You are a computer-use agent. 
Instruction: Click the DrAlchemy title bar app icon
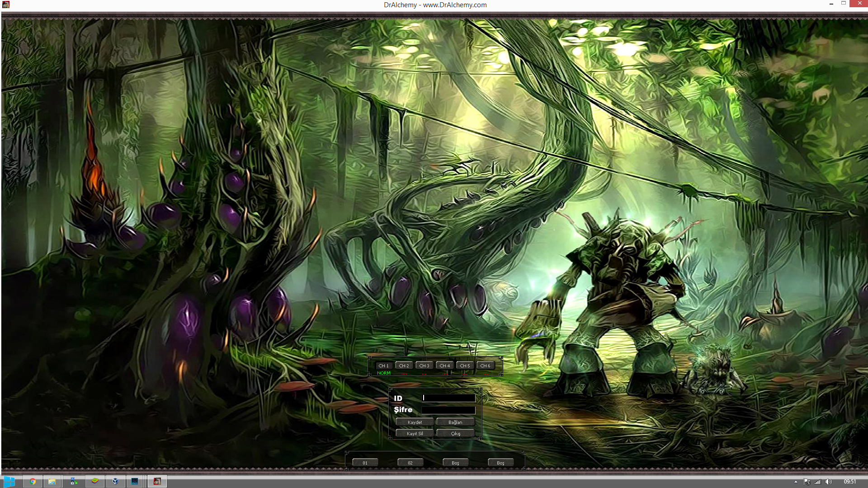(6, 5)
